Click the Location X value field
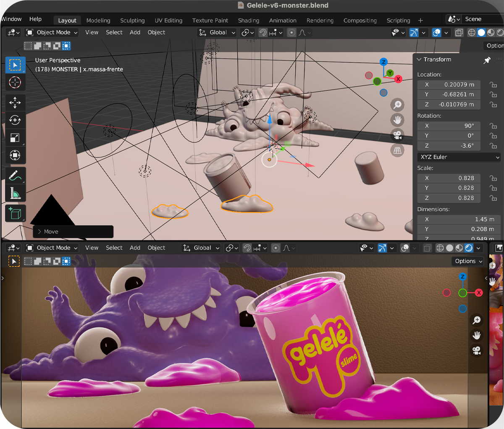This screenshot has width=504, height=429. point(449,84)
